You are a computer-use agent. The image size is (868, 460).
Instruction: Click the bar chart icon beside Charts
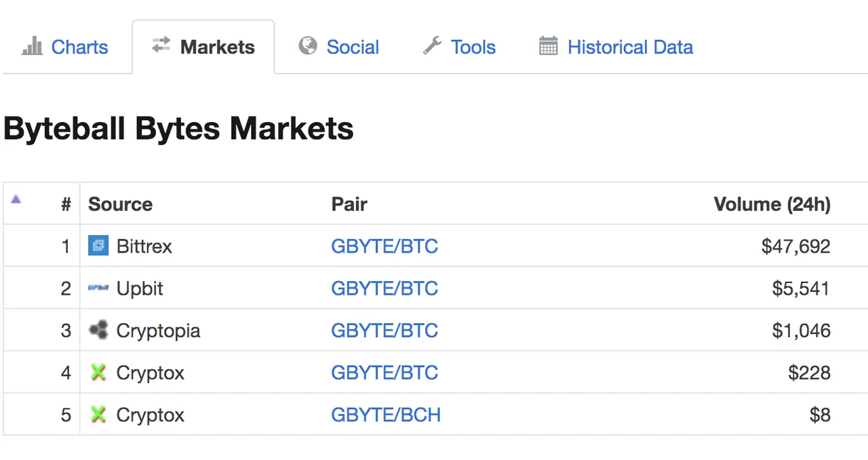[32, 46]
